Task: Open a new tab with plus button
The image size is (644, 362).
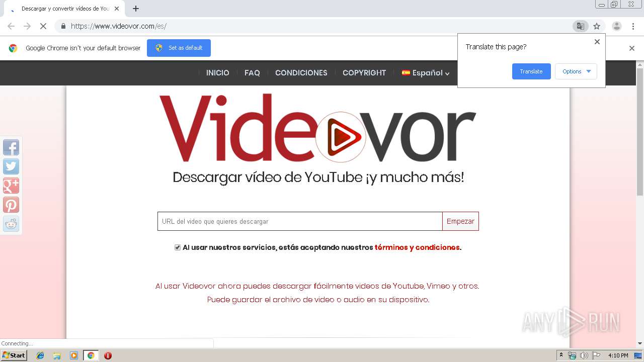Action: tap(136, 9)
